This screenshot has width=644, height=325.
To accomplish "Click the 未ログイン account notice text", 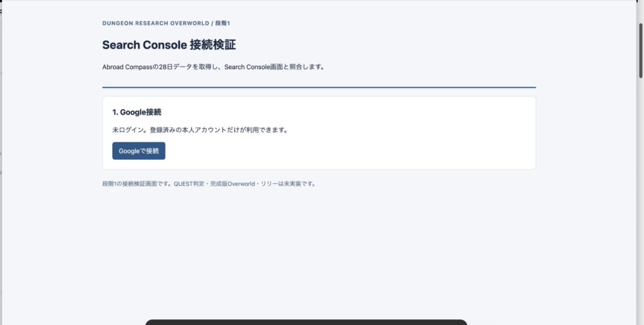I will 201,130.
